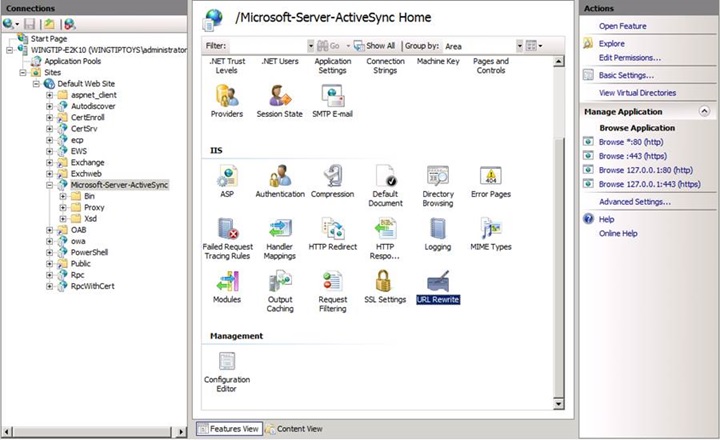Click features pane scroll down arrow

click(x=558, y=404)
